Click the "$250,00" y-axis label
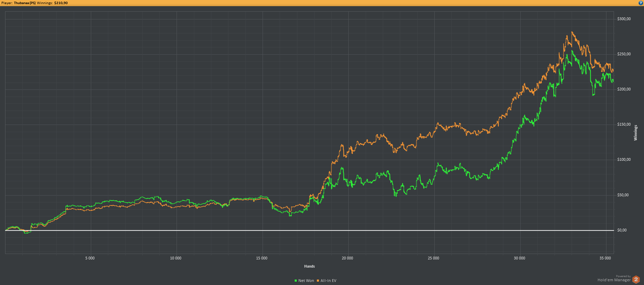Viewport: 644px width, 285px height. pos(624,54)
